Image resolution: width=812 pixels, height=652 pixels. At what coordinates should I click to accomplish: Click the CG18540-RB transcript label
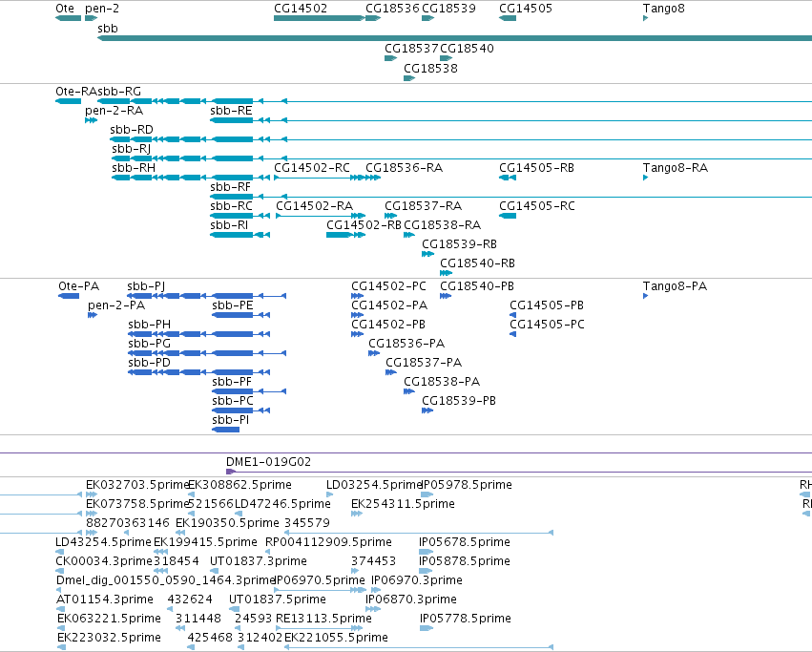tap(478, 263)
